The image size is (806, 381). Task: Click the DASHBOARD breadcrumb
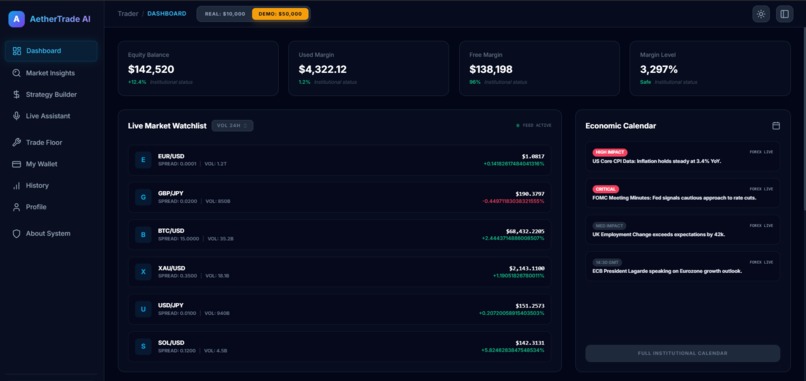[x=167, y=14]
